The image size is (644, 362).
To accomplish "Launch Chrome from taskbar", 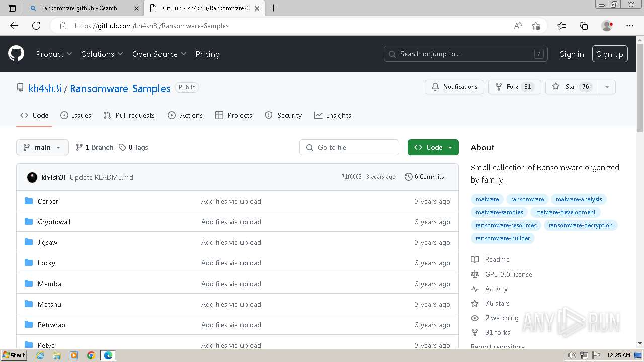I will (x=91, y=355).
